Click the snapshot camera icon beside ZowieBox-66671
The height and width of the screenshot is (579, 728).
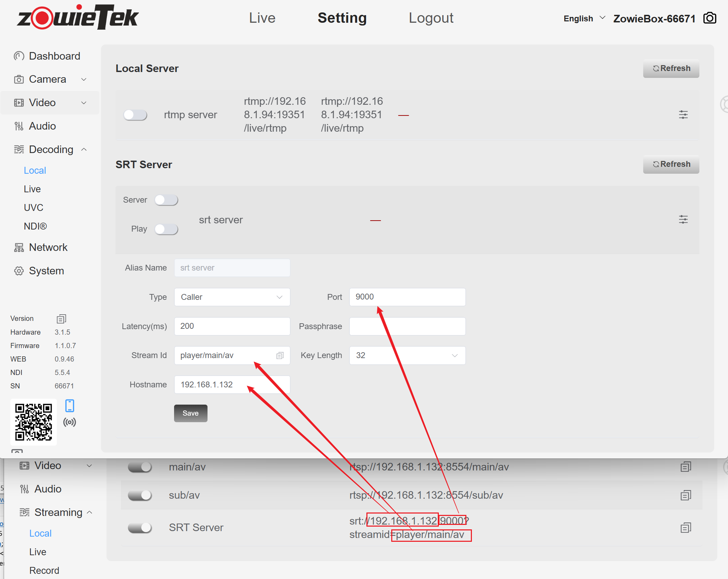click(709, 18)
